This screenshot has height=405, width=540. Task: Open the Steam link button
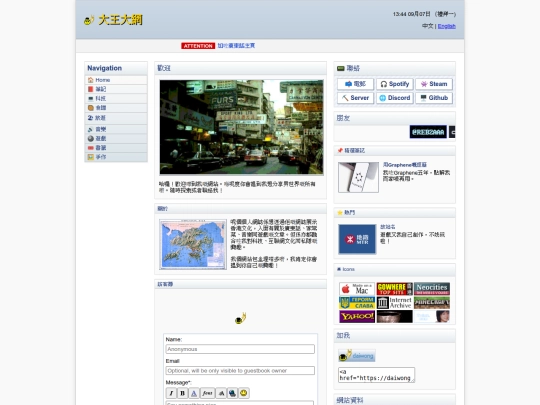[x=434, y=84]
